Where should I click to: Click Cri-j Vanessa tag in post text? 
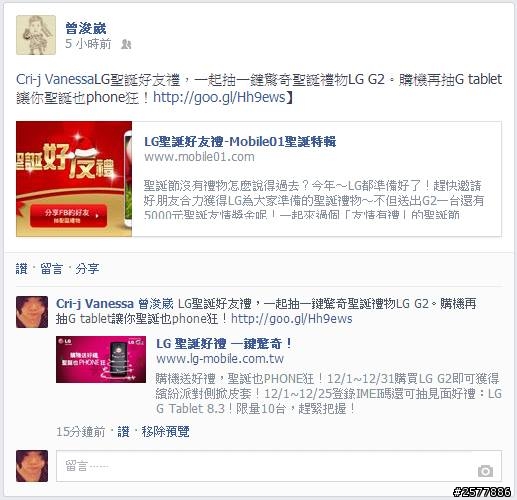click(x=55, y=79)
